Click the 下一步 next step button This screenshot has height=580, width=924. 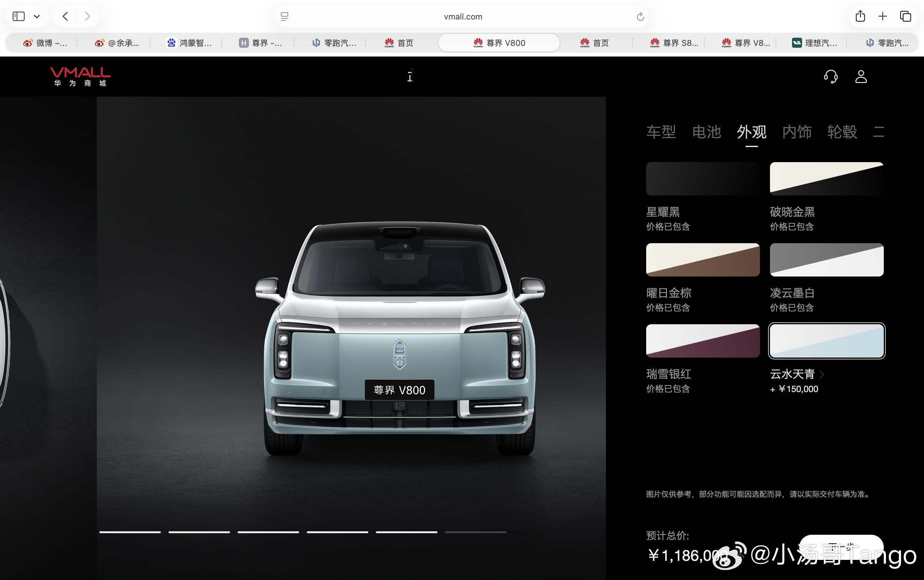coord(841,547)
